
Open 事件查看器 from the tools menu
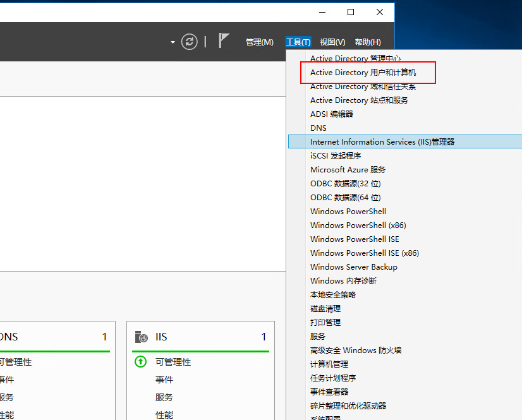click(x=329, y=392)
